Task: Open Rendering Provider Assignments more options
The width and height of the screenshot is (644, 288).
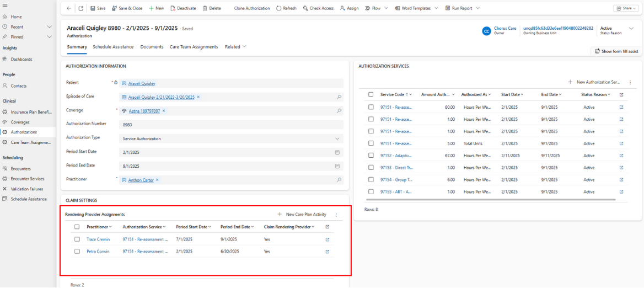Action: pos(336,215)
